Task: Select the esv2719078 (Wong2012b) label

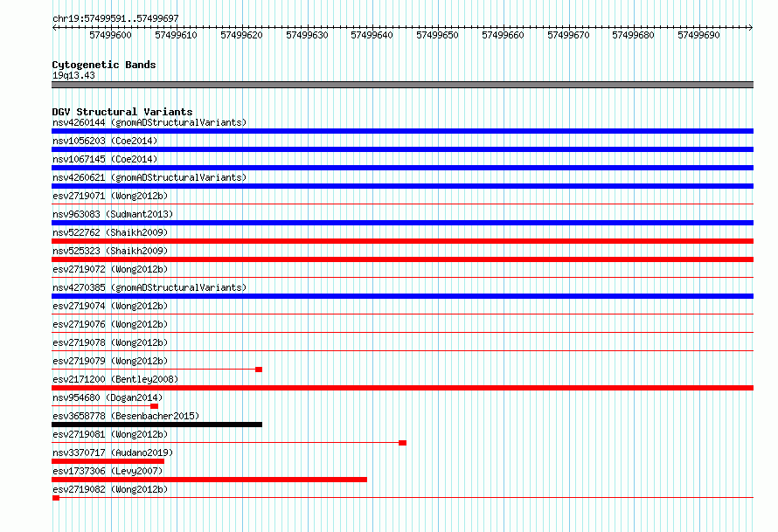Action: (110, 342)
